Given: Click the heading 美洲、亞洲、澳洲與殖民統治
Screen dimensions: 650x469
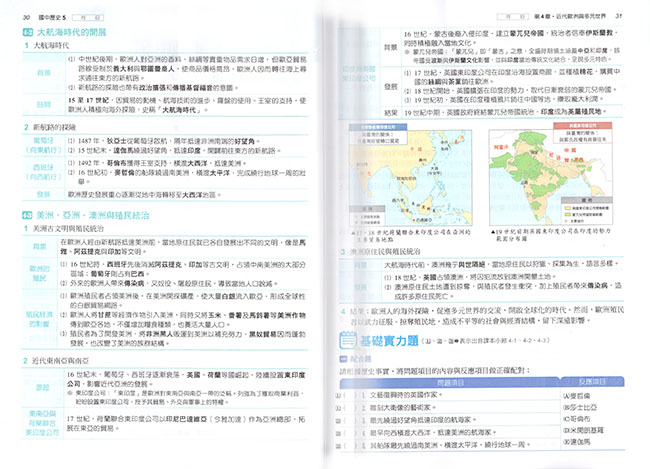Looking at the screenshot, I should coord(93,215).
